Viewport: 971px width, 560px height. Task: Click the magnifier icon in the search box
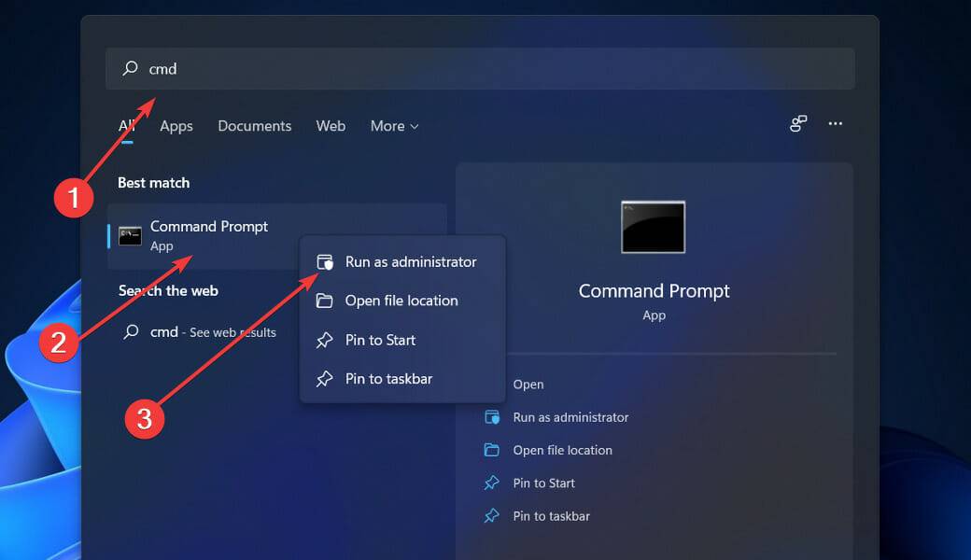pos(128,68)
